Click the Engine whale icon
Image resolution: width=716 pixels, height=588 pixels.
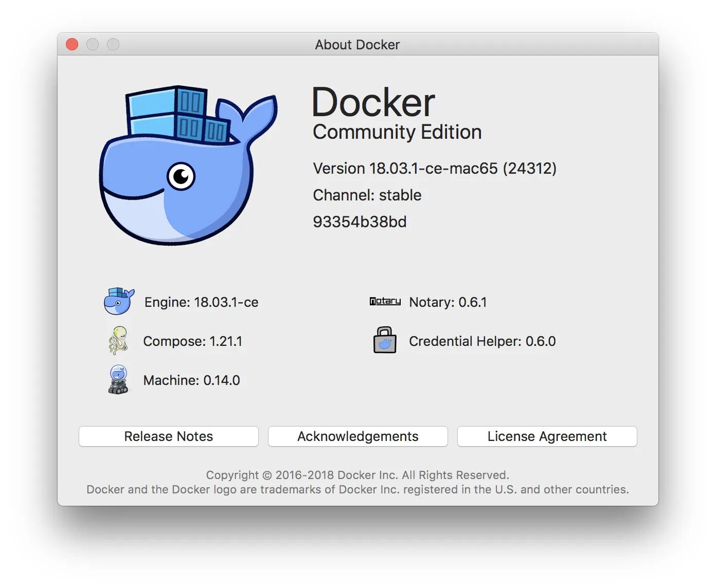coord(119,301)
